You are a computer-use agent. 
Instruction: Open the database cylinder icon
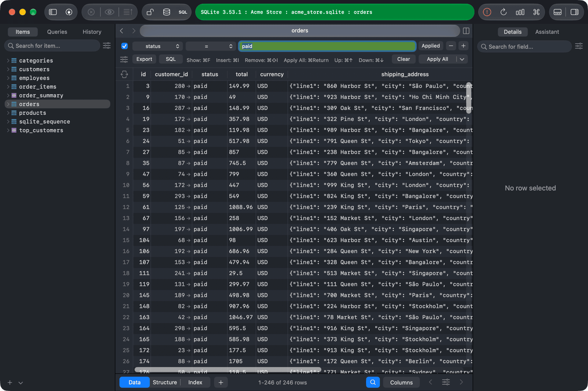pos(166,12)
